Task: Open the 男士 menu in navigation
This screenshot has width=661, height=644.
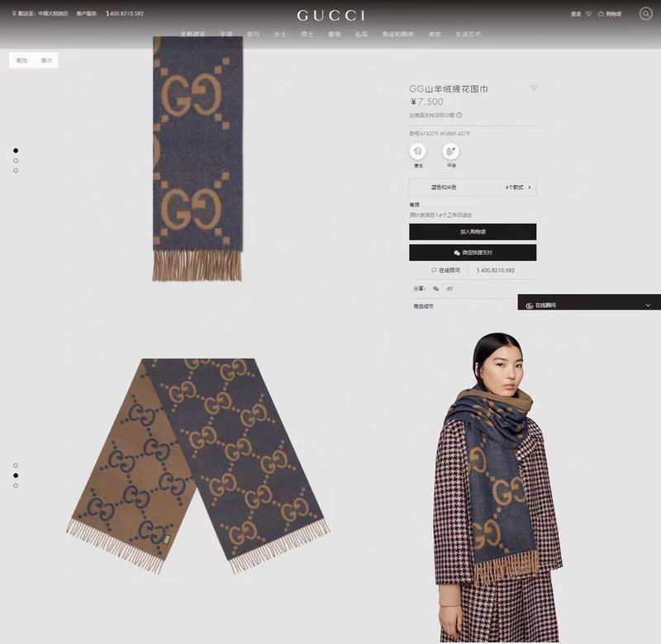Action: pyautogui.click(x=307, y=34)
